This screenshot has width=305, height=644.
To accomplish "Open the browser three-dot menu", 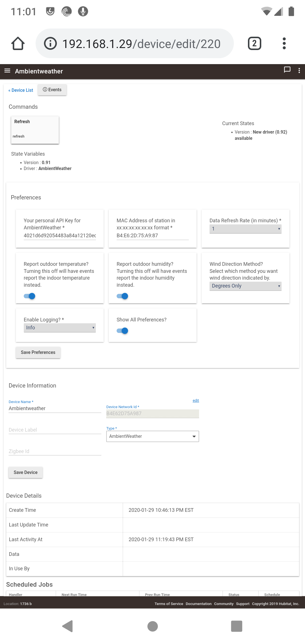I will point(284,43).
